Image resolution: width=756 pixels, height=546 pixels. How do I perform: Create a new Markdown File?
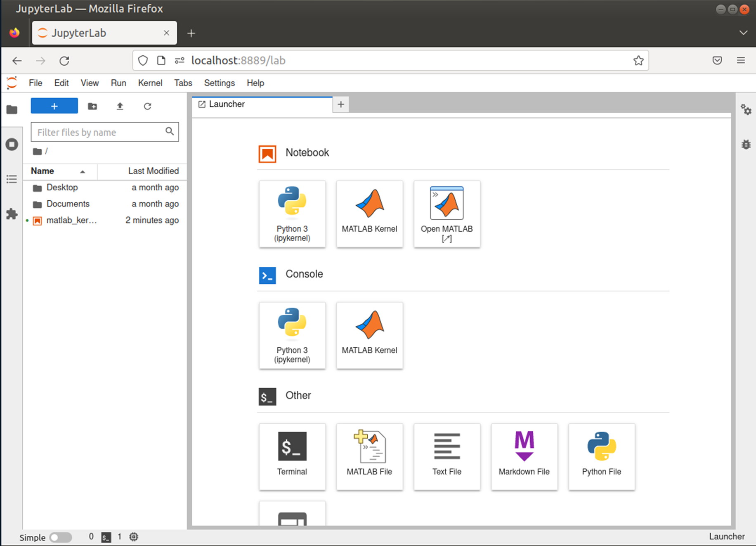[x=524, y=456]
